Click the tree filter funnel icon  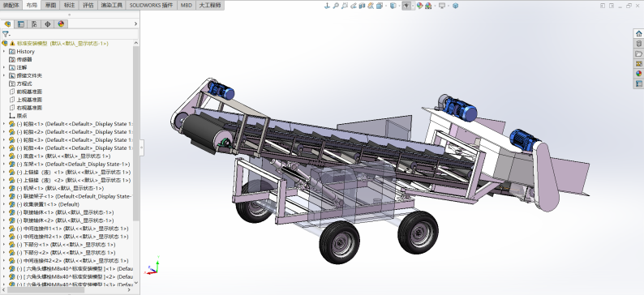[x=6, y=35]
